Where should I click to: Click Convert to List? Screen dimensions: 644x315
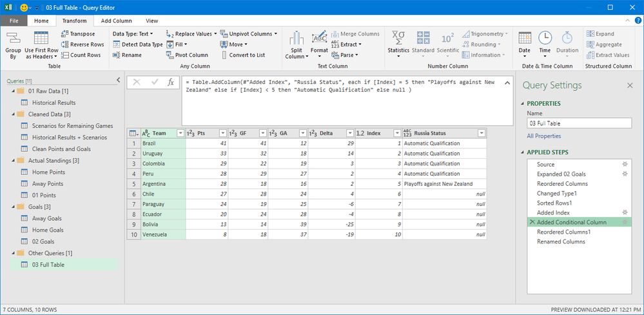coord(243,55)
